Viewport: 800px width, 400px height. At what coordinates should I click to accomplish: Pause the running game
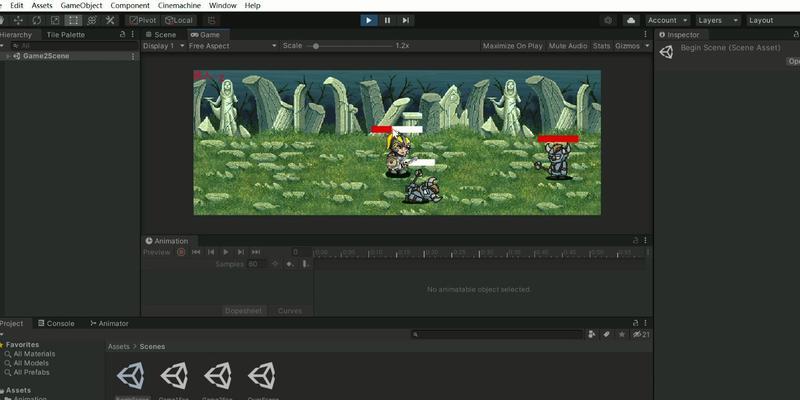point(387,20)
